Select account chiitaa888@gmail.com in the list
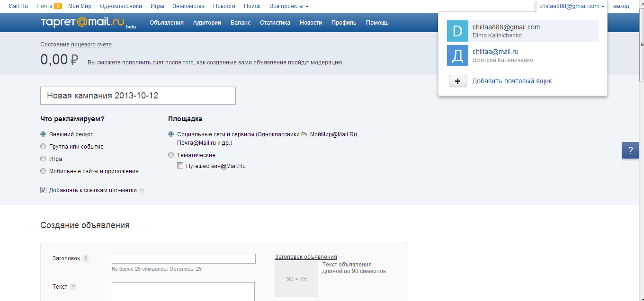 click(523, 31)
